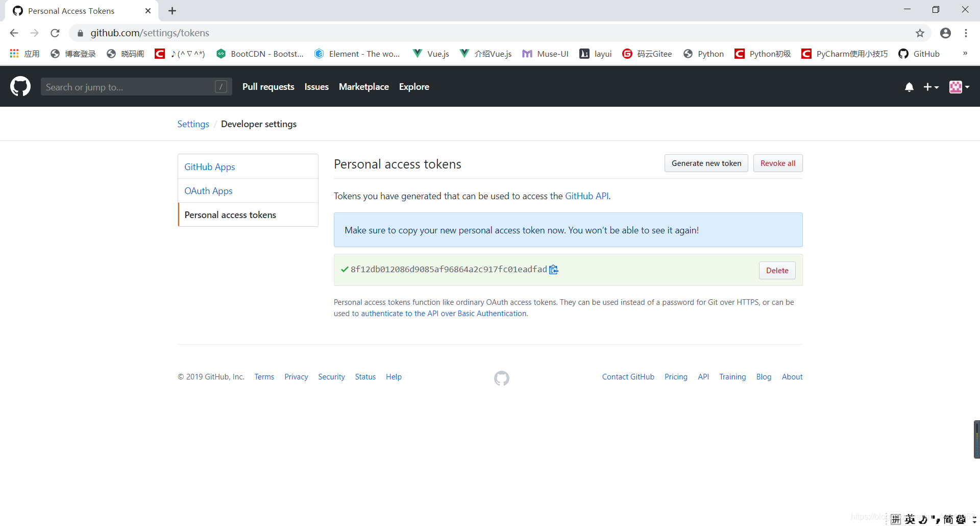The width and height of the screenshot is (980, 526).
Task: Open the Vue.js bookmark
Action: point(431,54)
